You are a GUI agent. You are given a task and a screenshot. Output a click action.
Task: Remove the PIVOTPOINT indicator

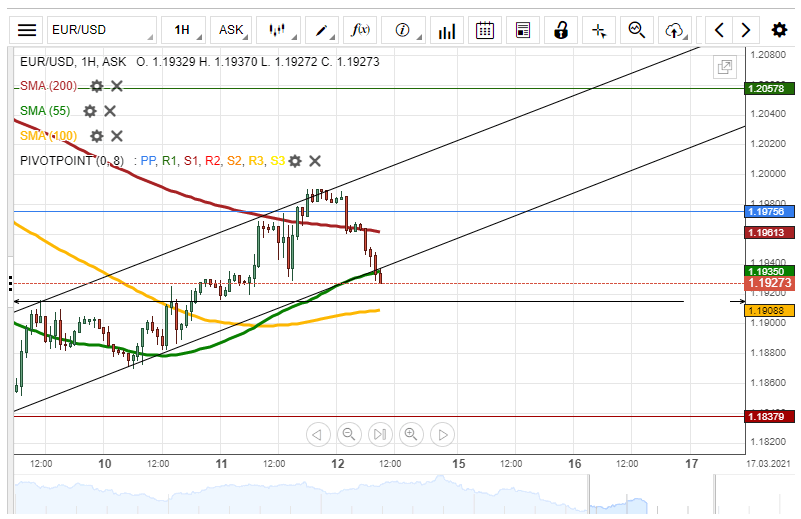tap(315, 161)
